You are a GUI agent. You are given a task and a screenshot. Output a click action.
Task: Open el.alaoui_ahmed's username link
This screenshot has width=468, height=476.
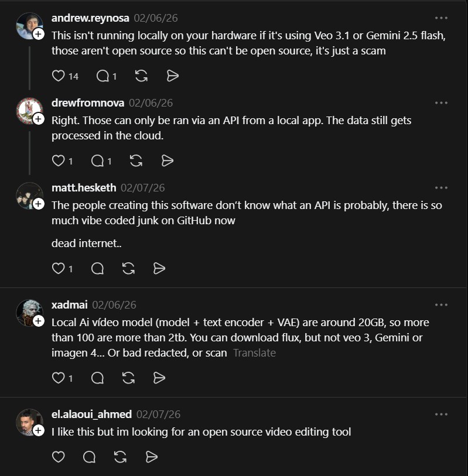[x=91, y=415]
